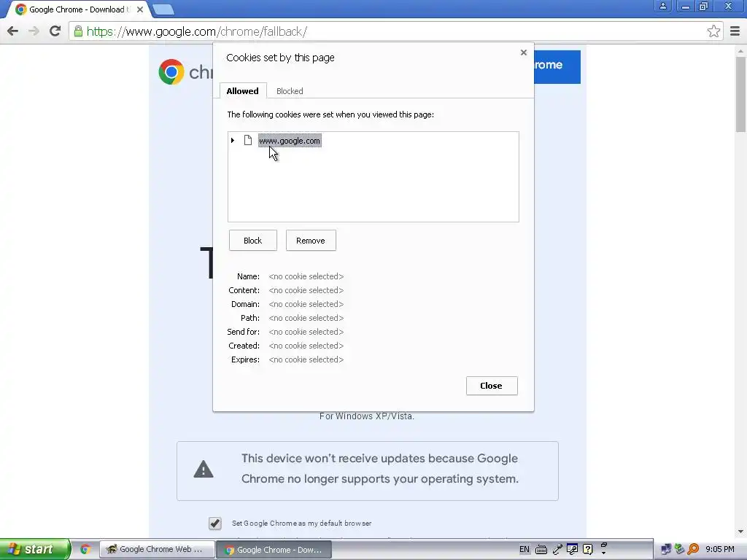Bookmark this page with the star icon
This screenshot has height=560, width=747.
[x=713, y=31]
